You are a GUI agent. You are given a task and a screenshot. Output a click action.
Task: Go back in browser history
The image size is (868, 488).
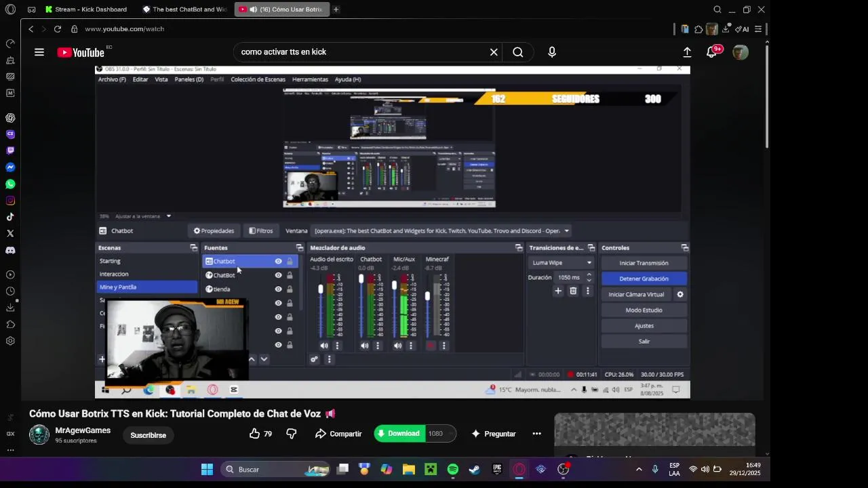click(31, 29)
